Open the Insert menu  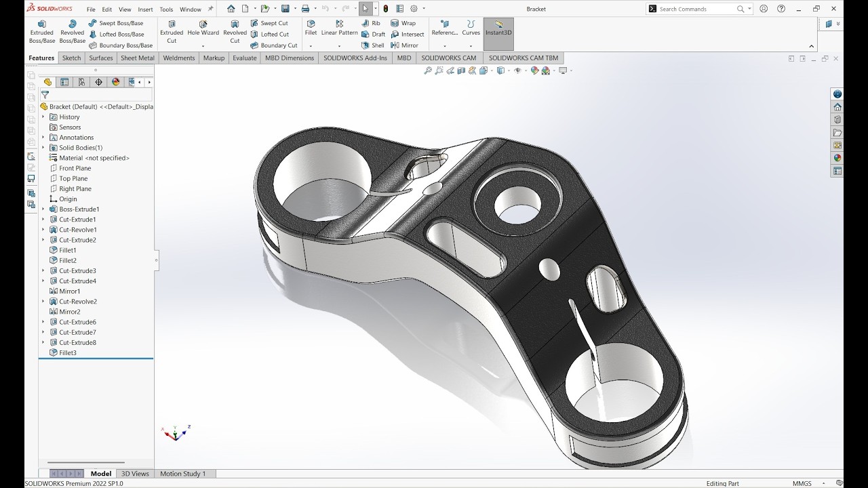click(x=145, y=9)
